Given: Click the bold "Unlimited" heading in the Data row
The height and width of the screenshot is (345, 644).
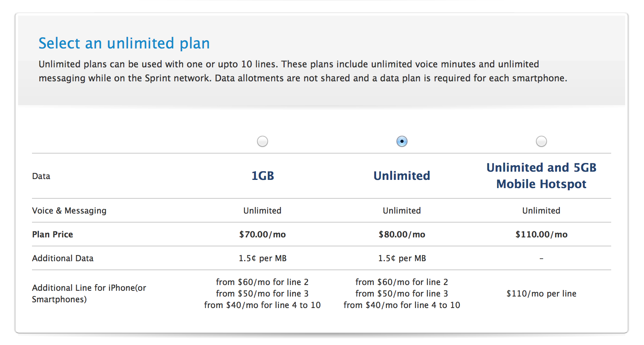Looking at the screenshot, I should [402, 176].
